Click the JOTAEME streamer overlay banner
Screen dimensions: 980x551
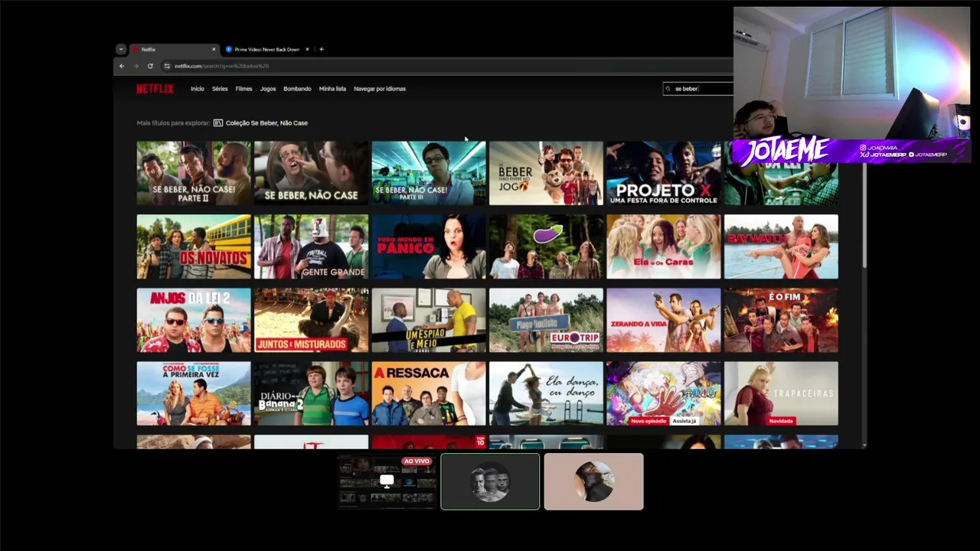click(850, 151)
